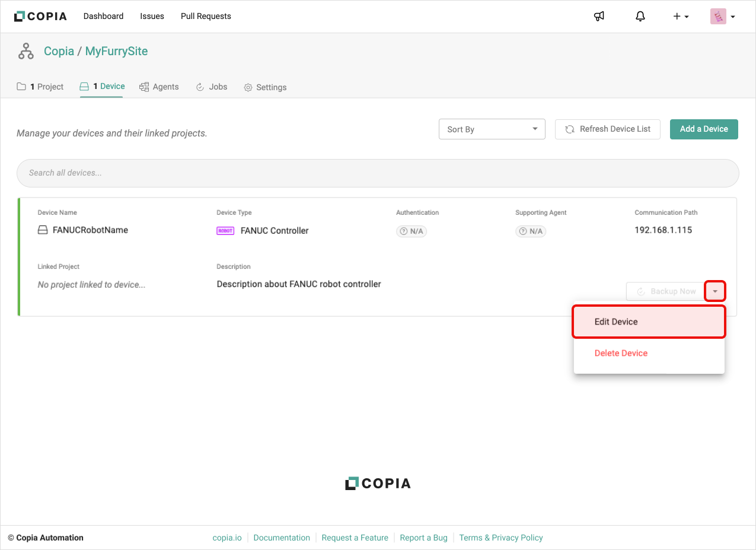Click the organization hierarchy icon
756x550 pixels.
click(x=26, y=52)
